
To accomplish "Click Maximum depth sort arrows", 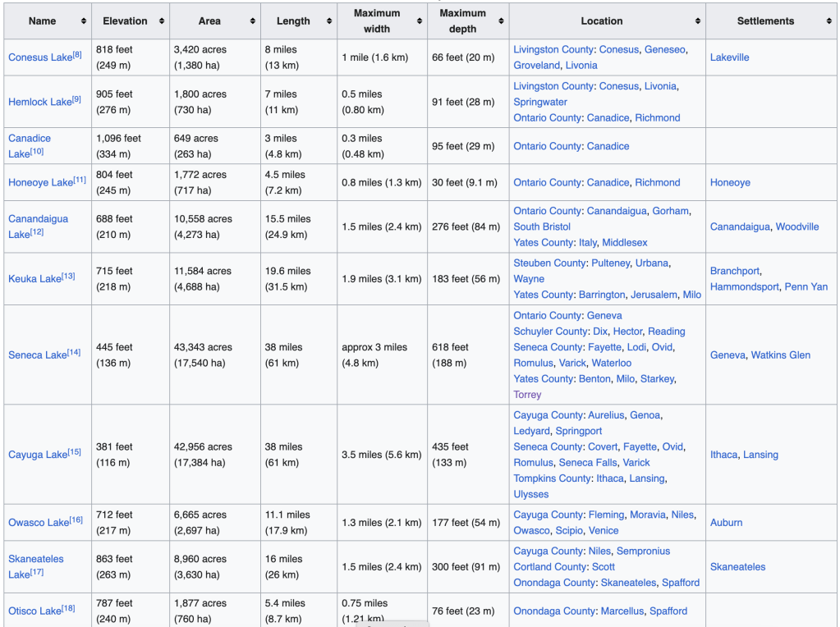I will point(500,21).
